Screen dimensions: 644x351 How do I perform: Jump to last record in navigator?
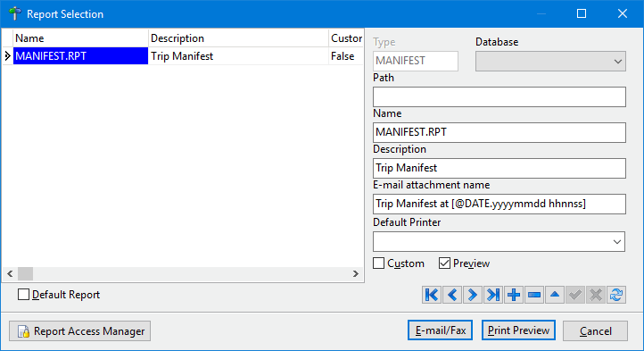coord(493,295)
